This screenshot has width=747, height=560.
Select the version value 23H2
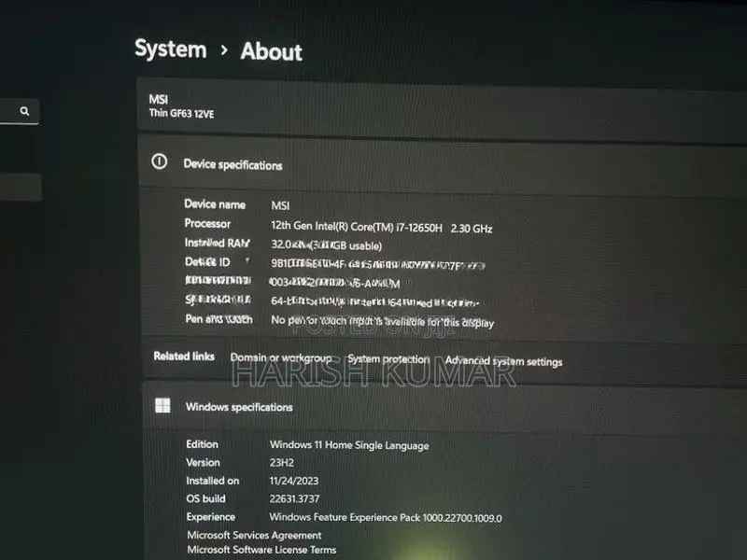coord(282,463)
